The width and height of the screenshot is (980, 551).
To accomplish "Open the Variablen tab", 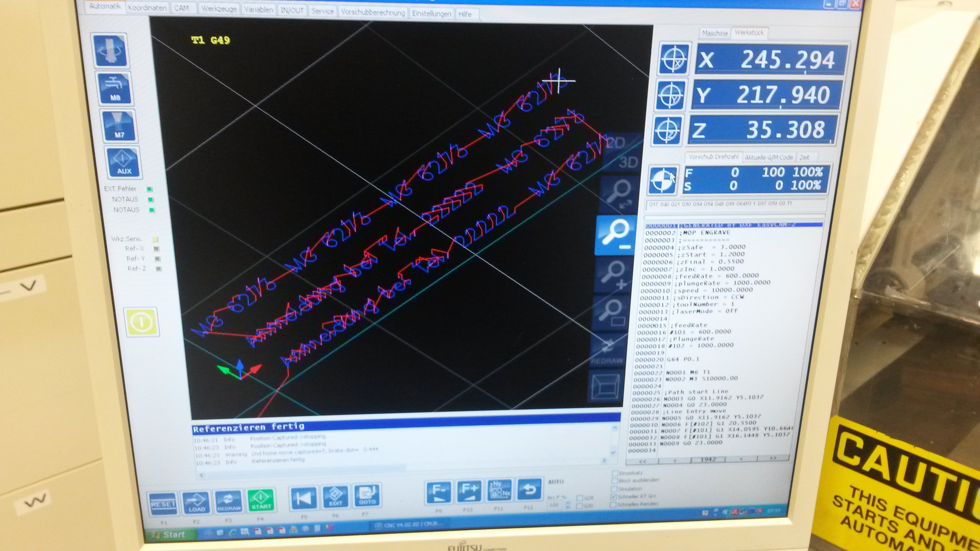I will (259, 10).
